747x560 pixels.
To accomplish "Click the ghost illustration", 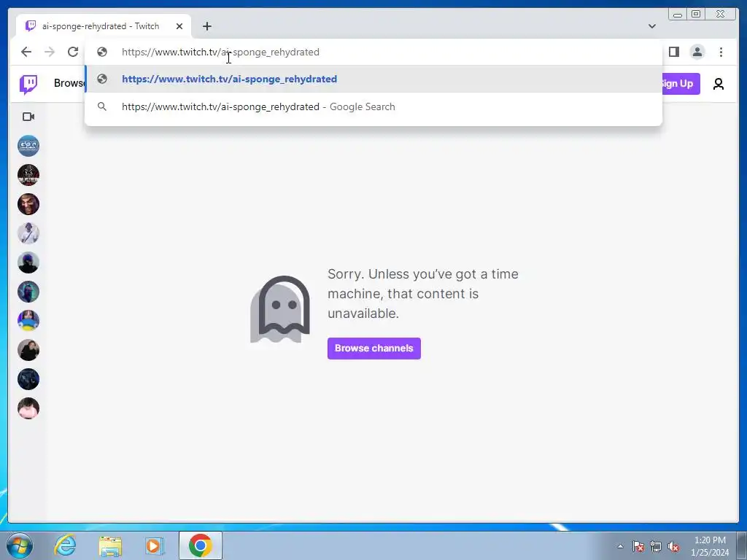I will tap(280, 309).
